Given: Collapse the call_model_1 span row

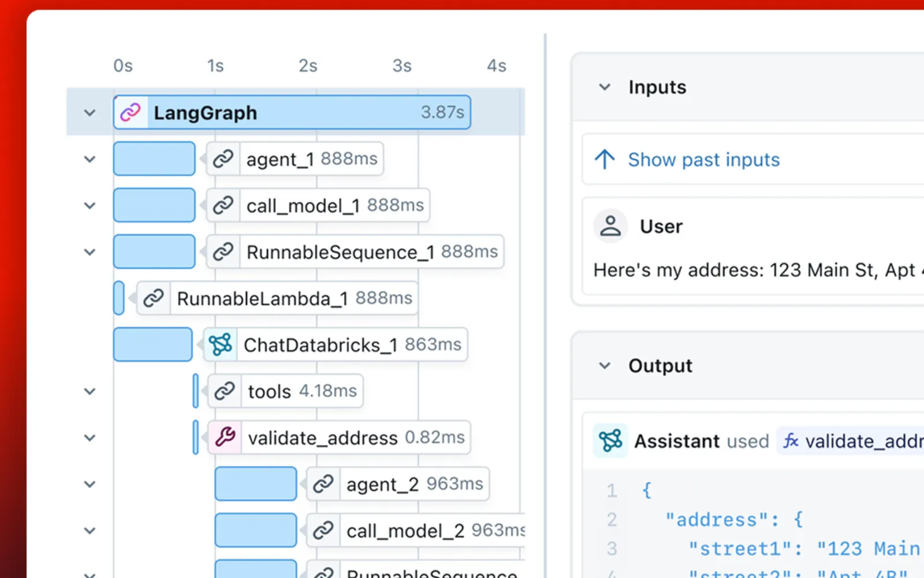Looking at the screenshot, I should pos(90,205).
